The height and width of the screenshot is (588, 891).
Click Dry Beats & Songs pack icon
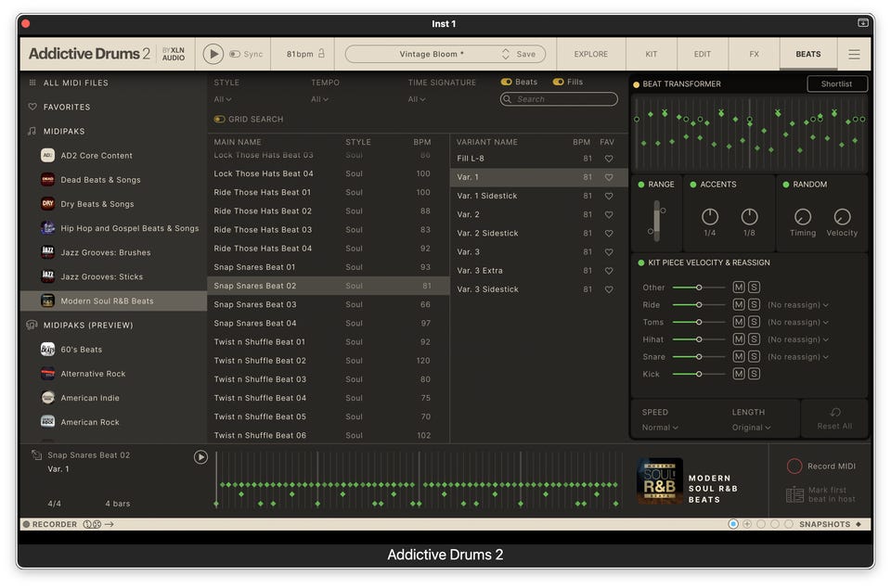click(47, 204)
